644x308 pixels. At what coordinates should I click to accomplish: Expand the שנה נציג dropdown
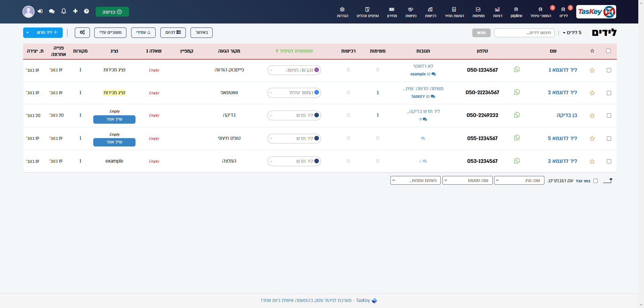click(519, 181)
